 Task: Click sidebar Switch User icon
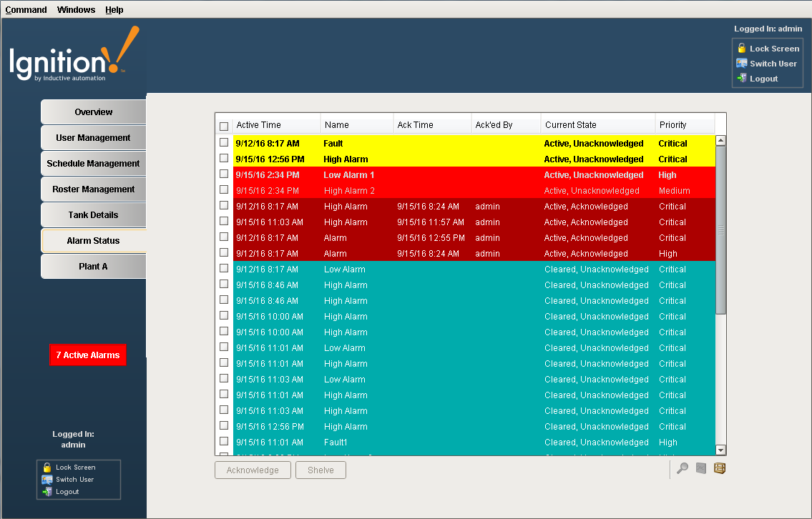47,479
